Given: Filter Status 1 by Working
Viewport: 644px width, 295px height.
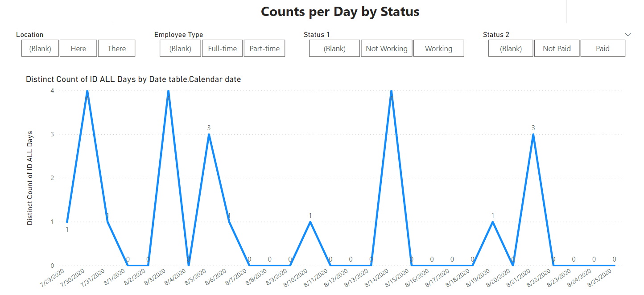Looking at the screenshot, I should tap(438, 49).
